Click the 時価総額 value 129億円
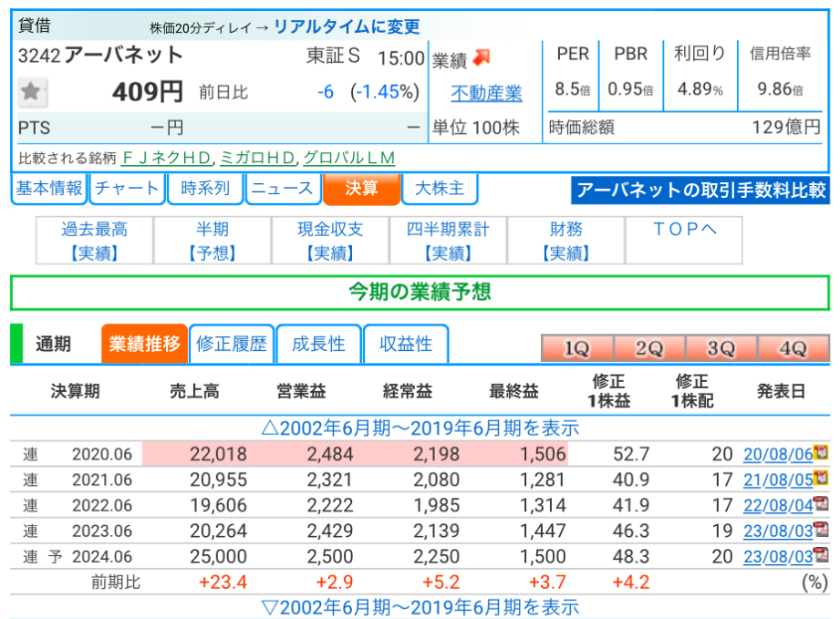The image size is (840, 619). [786, 128]
